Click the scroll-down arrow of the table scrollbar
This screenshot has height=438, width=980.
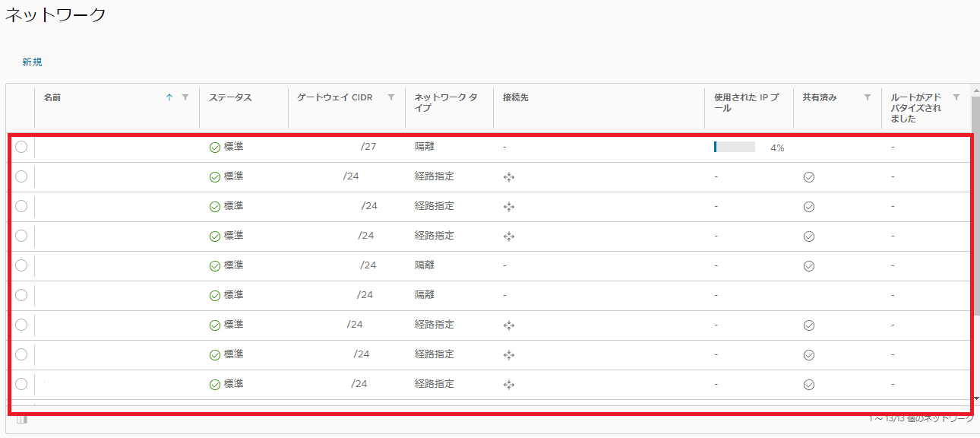pos(975,398)
